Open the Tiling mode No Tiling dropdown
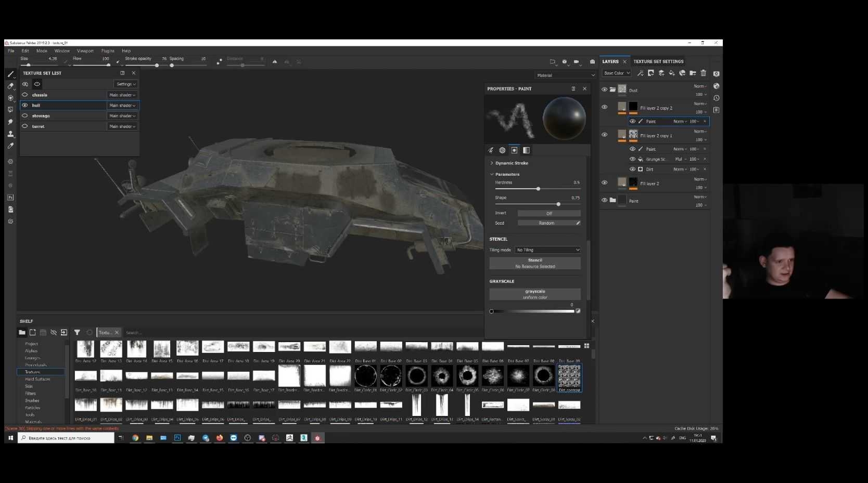Image resolution: width=868 pixels, height=483 pixels. tap(548, 250)
